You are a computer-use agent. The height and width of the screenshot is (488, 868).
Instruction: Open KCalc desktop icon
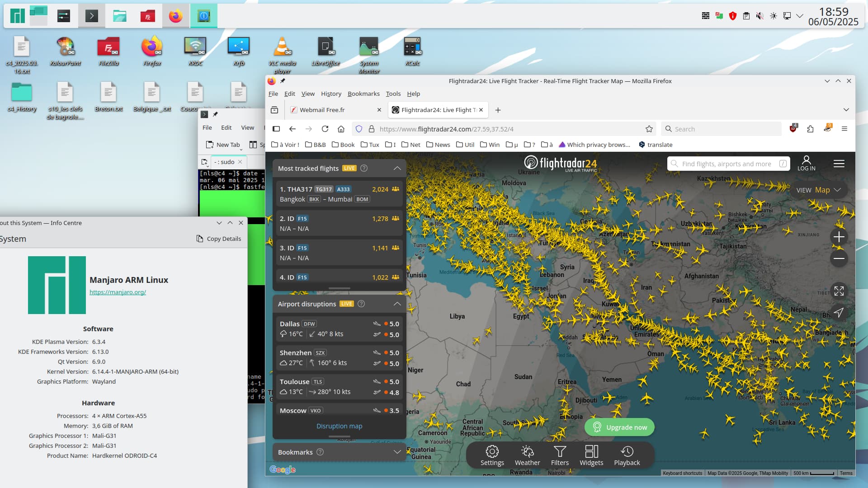coord(412,51)
